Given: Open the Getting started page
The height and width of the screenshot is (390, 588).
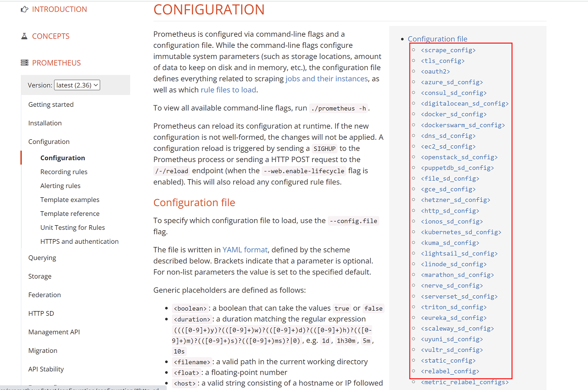Looking at the screenshot, I should (x=51, y=104).
